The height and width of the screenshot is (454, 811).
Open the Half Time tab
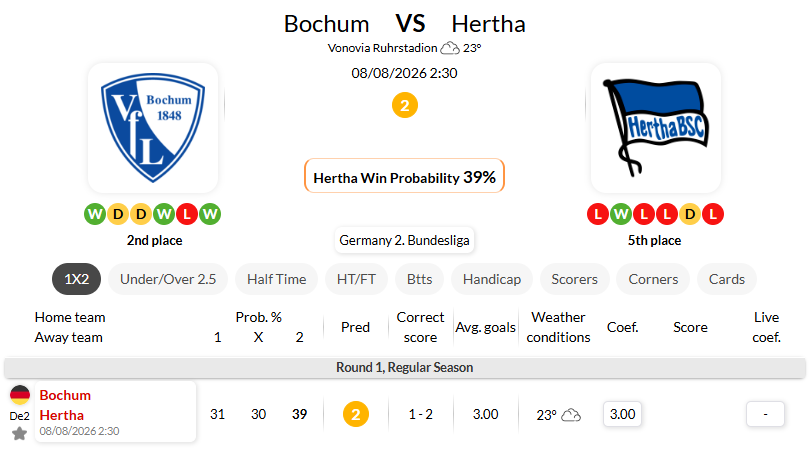[x=276, y=279]
